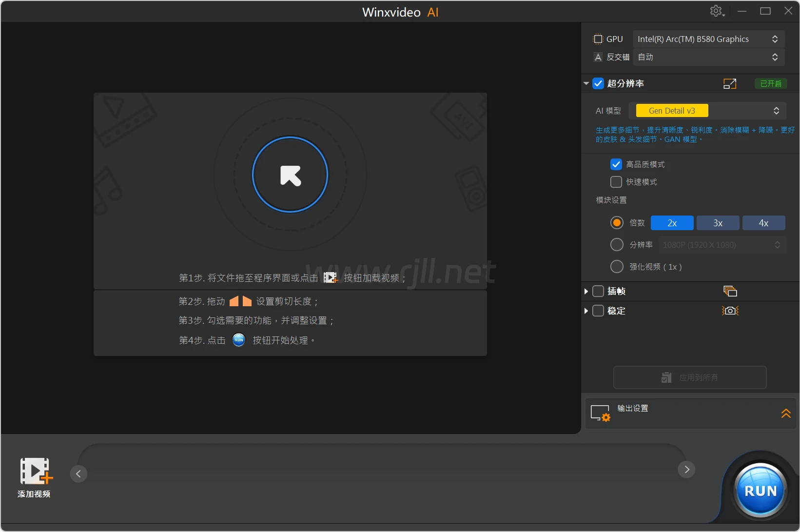Select the 分辨率 radio button

pyautogui.click(x=617, y=245)
